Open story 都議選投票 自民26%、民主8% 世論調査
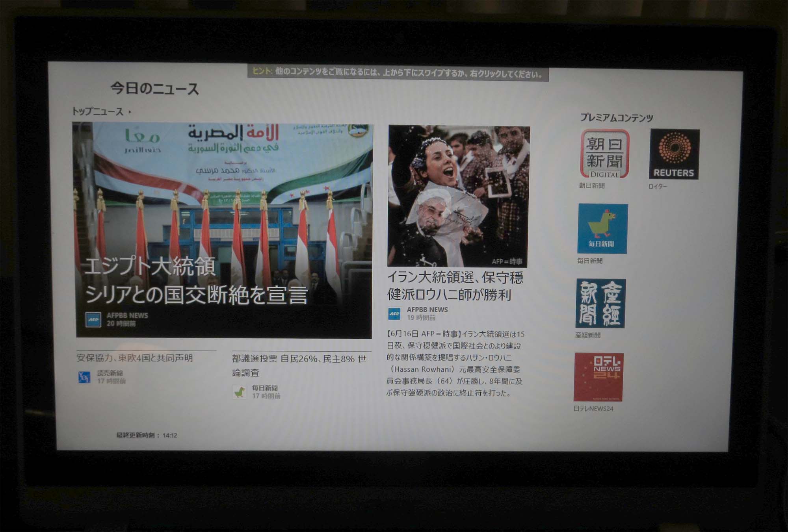This screenshot has width=788, height=532. (299, 365)
